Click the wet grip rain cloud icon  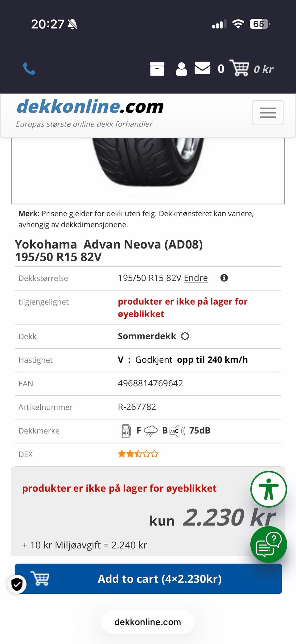[x=150, y=431]
